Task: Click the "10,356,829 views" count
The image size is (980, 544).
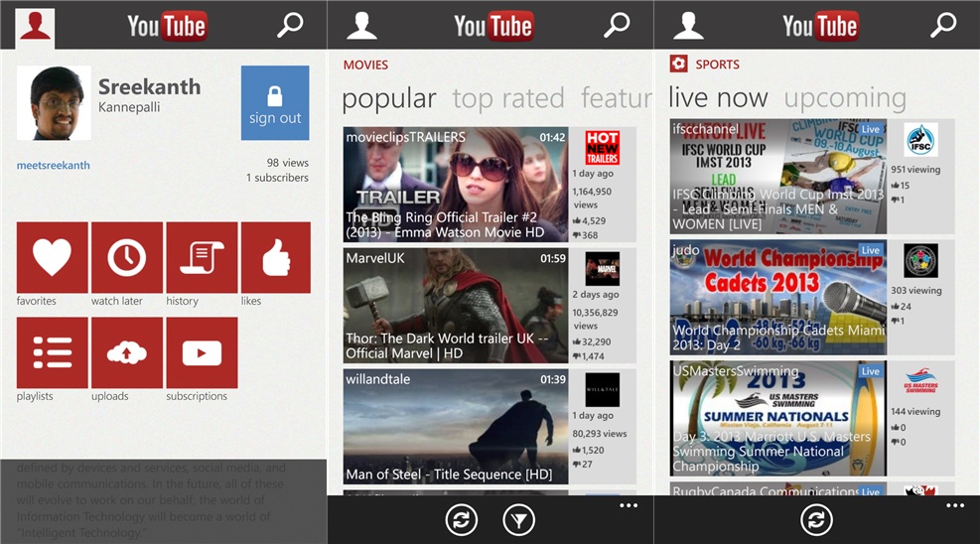Action: click(x=595, y=320)
